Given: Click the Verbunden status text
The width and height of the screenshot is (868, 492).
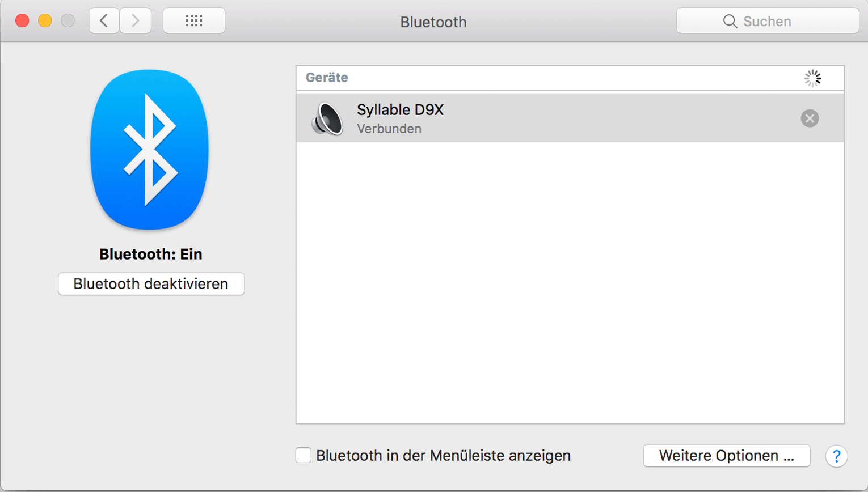Looking at the screenshot, I should 389,129.
